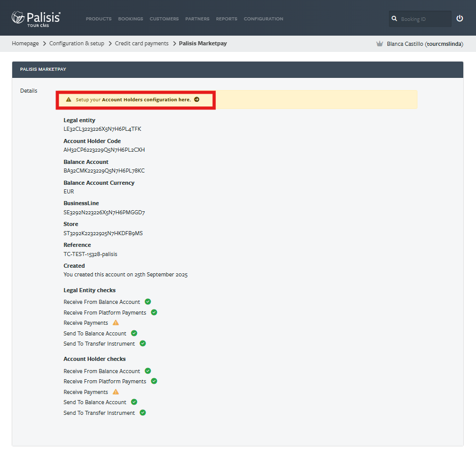Viewport: 476px width, 452px height.
Task: Click the account created date text
Action: click(x=125, y=274)
